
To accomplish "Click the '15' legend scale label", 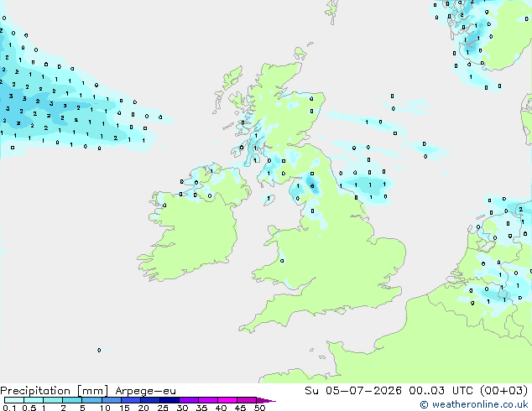I will click(124, 408).
